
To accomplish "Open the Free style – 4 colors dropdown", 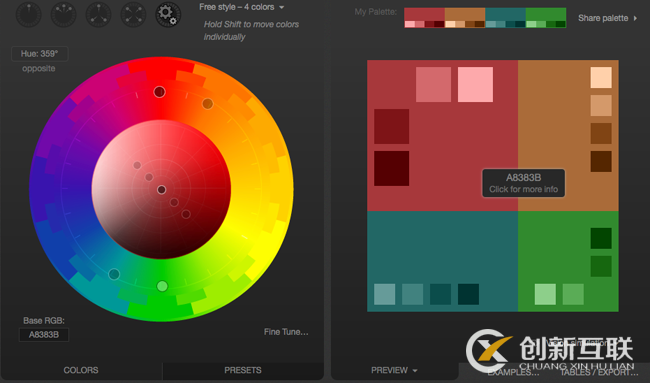I will click(x=241, y=7).
